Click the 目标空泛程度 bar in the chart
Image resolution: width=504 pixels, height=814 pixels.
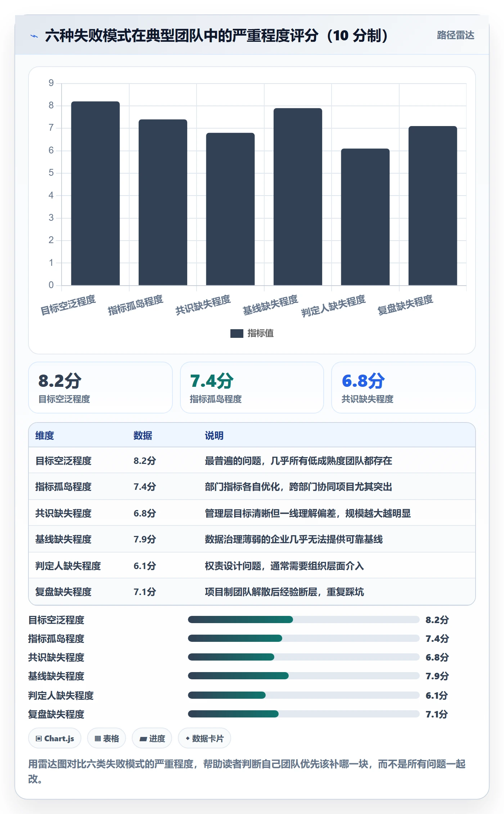tap(95, 193)
